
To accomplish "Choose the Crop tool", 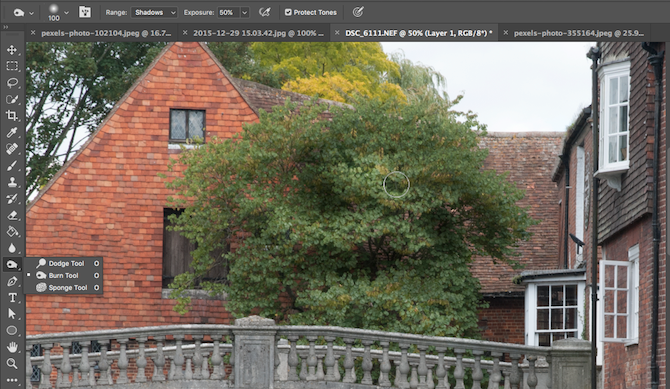I will (x=12, y=115).
